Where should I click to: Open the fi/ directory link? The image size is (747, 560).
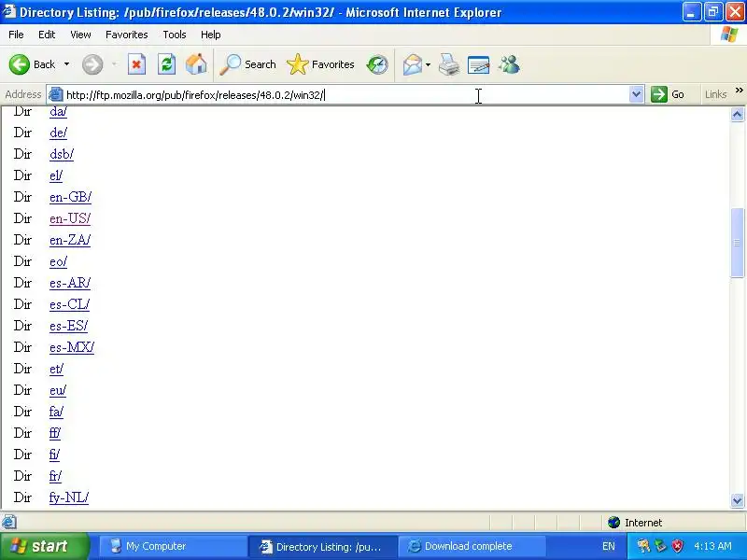click(x=54, y=455)
